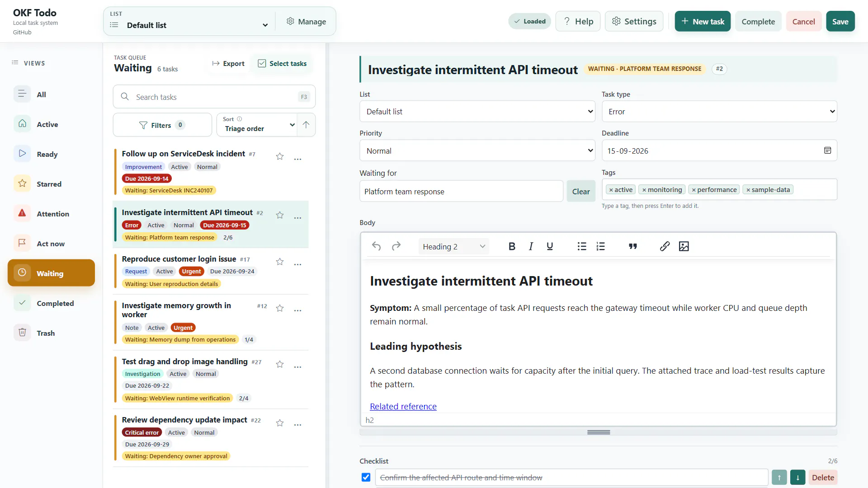Insert link via chain icon
Image resolution: width=868 pixels, height=488 pixels.
click(x=665, y=246)
